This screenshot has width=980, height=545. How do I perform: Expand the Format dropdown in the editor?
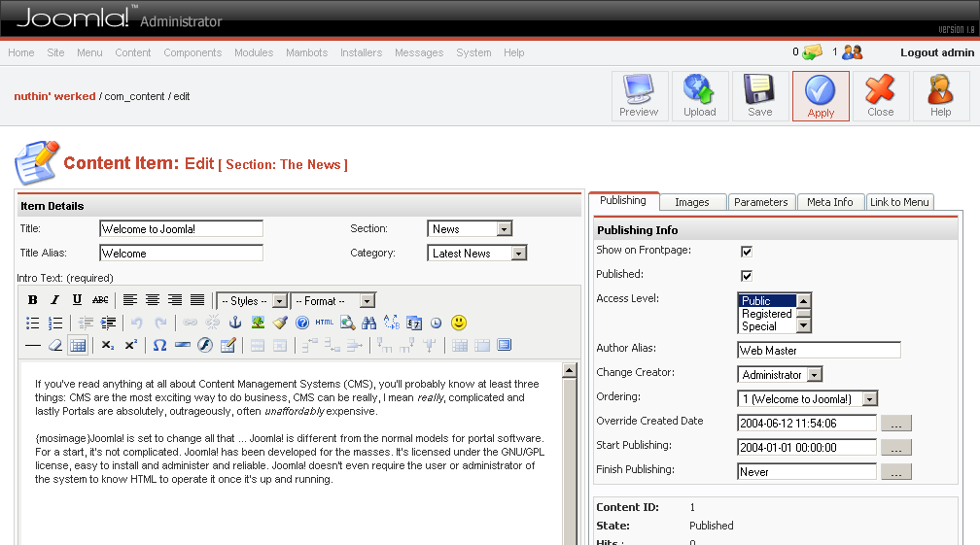pyautogui.click(x=332, y=301)
